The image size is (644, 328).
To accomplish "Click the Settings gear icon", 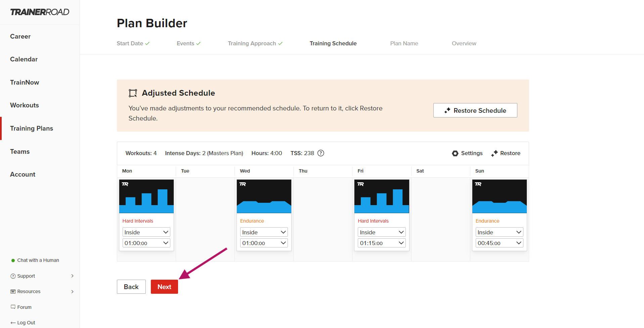I will coord(455,153).
